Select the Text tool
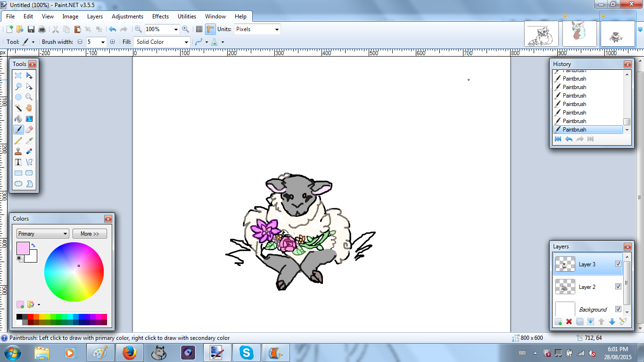Screen dimensions: 644x362 (18, 162)
